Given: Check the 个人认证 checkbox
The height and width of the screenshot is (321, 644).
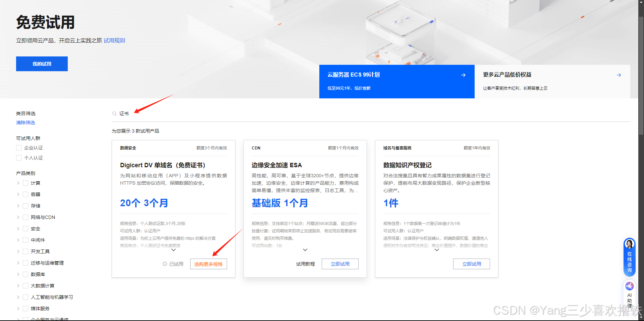Looking at the screenshot, I should [19, 158].
